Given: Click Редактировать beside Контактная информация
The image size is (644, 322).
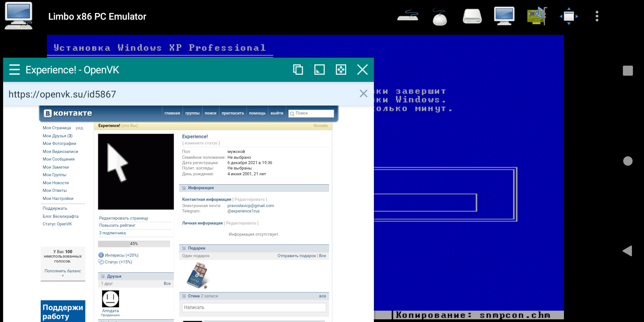Looking at the screenshot, I should click(x=250, y=199).
